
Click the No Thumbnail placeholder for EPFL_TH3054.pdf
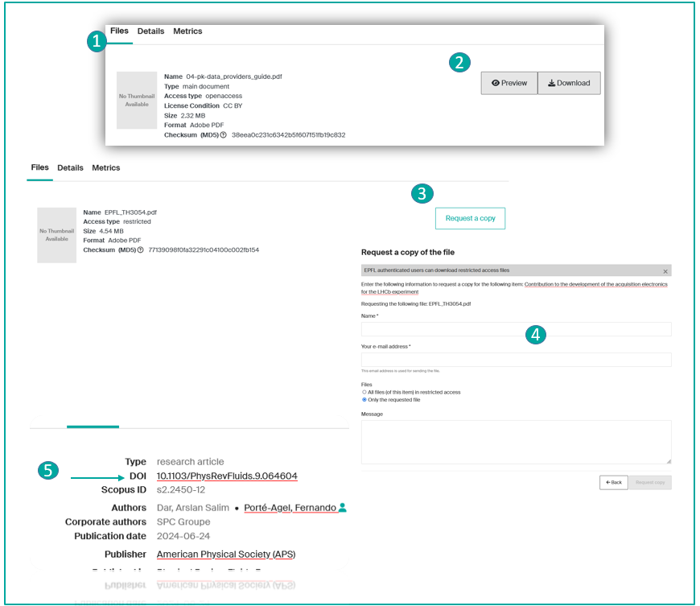coord(57,235)
